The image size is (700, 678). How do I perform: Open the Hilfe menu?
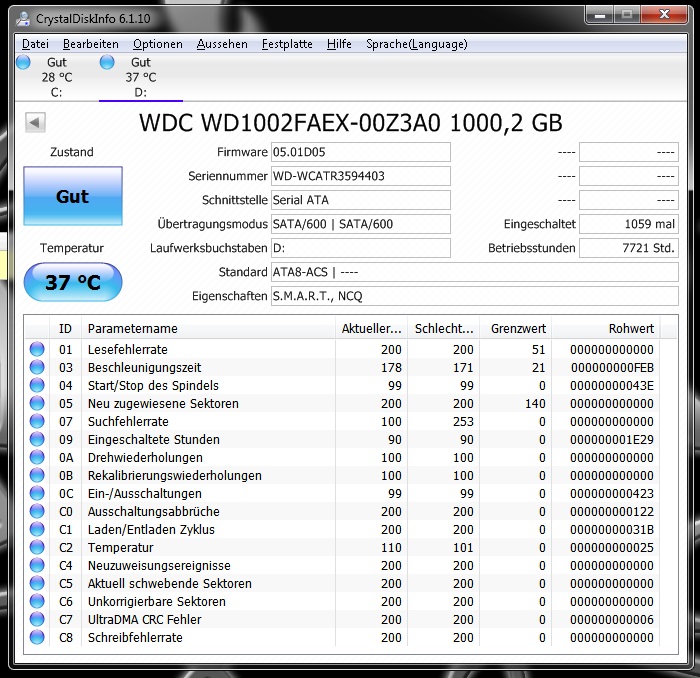(x=339, y=44)
